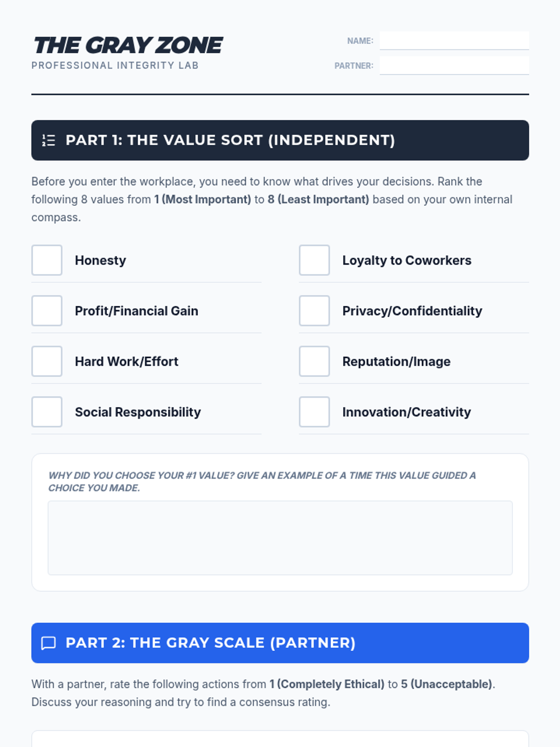Click The Gray Zone title
Screen dimensions: 560x747
coord(128,45)
